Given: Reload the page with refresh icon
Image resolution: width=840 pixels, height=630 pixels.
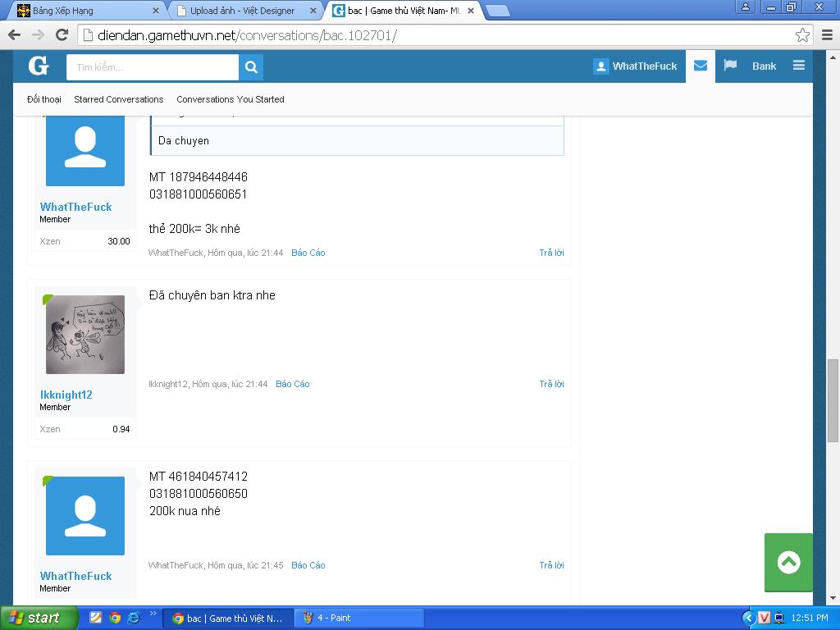Looking at the screenshot, I should [62, 35].
